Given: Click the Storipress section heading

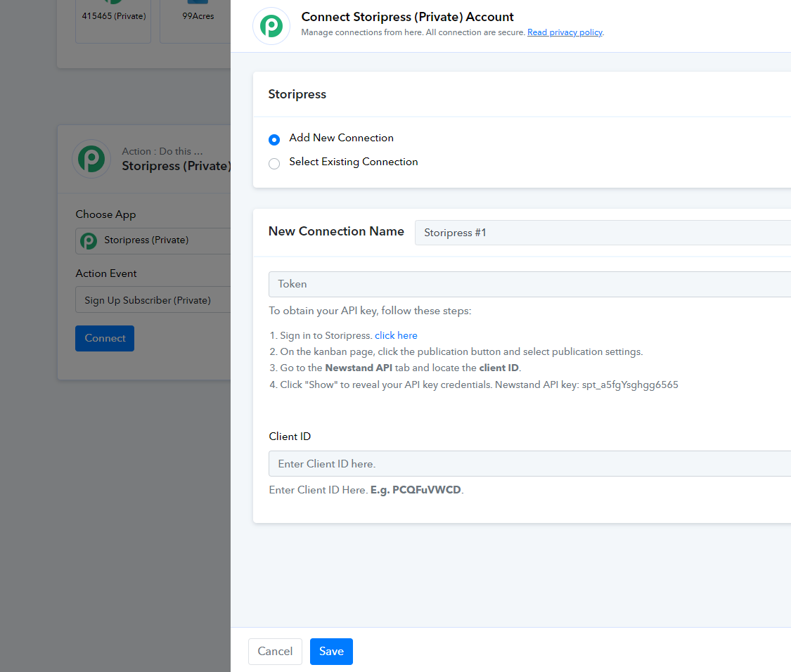Looking at the screenshot, I should 297,94.
